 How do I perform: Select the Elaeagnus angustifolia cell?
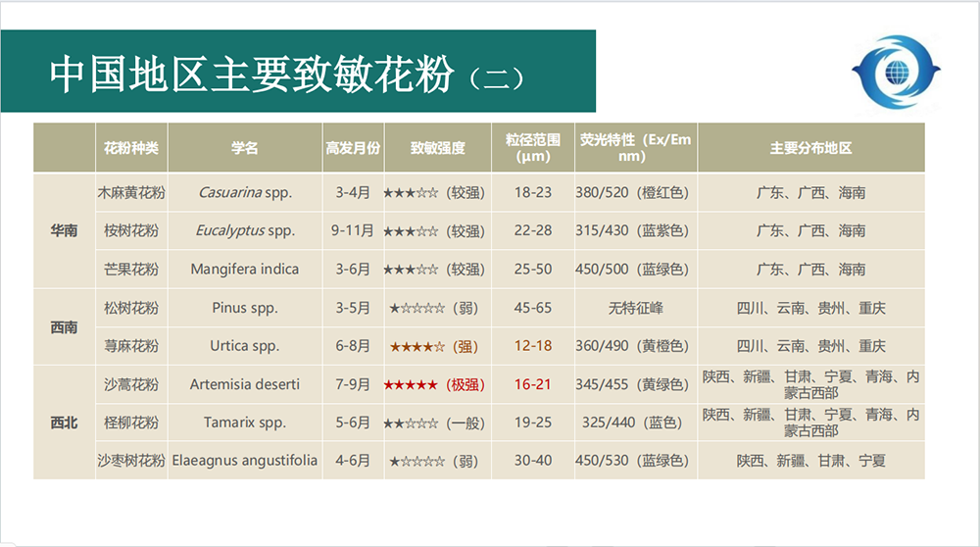245,461
